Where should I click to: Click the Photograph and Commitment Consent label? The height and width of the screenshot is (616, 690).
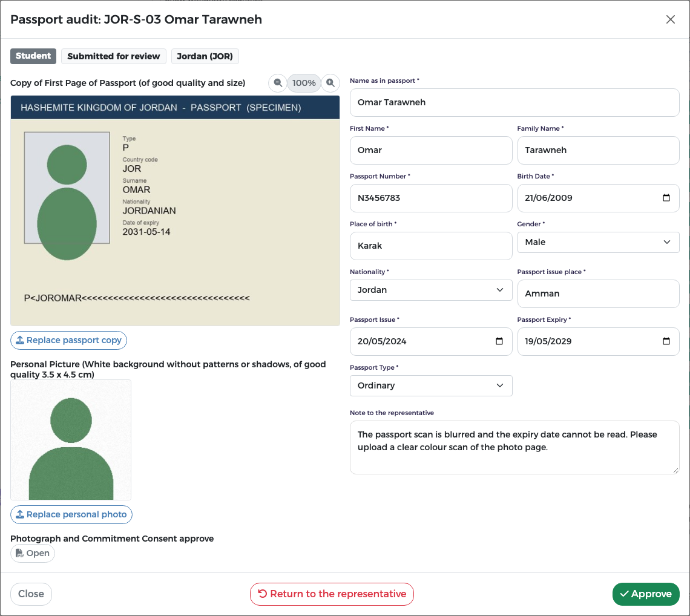pos(112,539)
